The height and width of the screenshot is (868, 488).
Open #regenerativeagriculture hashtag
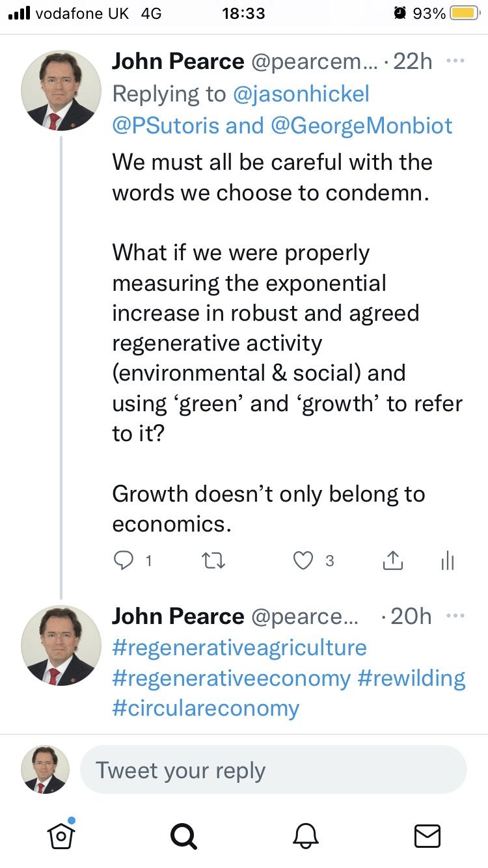pyautogui.click(x=239, y=648)
